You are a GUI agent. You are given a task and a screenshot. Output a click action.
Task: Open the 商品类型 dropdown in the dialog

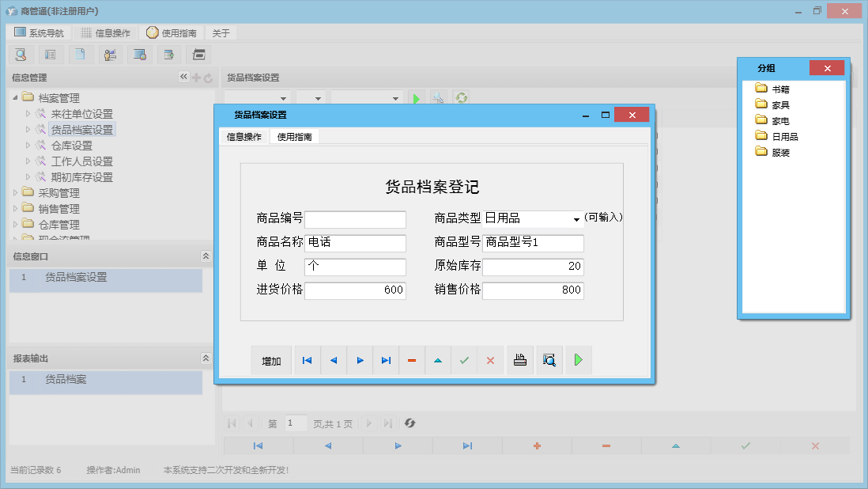(576, 218)
